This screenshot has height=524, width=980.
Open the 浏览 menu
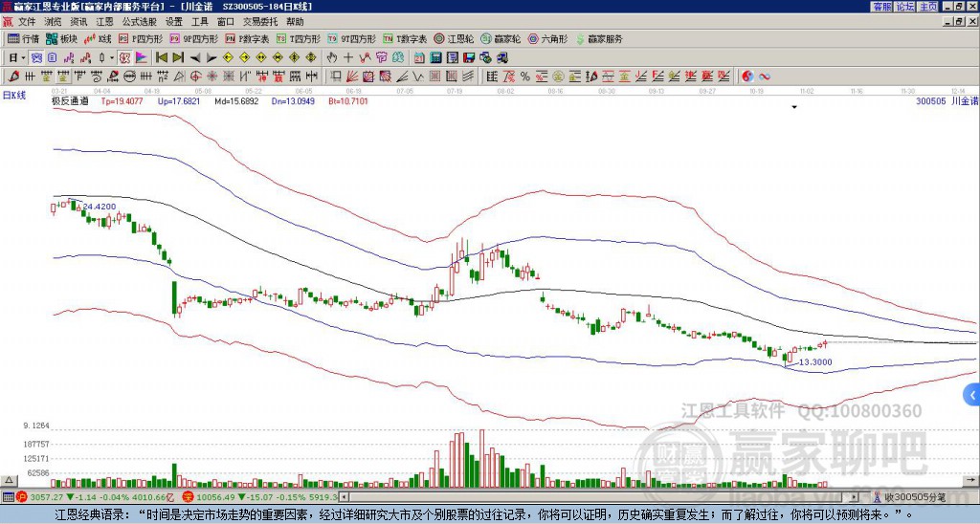pos(53,22)
